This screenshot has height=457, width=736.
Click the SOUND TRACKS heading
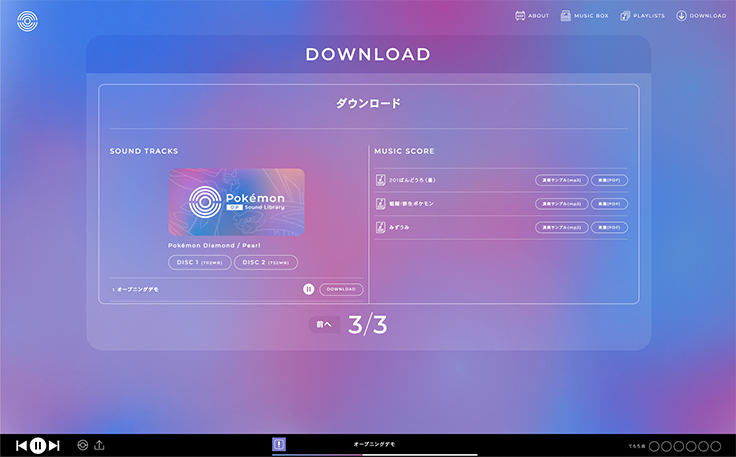(144, 151)
